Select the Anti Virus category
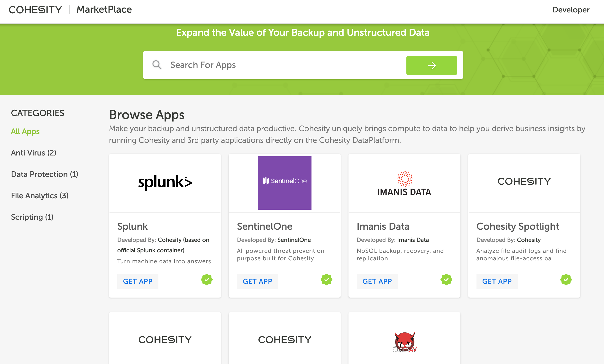604x364 pixels. (x=34, y=153)
